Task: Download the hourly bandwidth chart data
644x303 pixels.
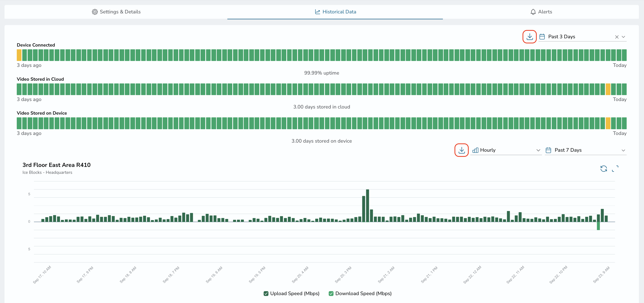Action: [x=461, y=150]
